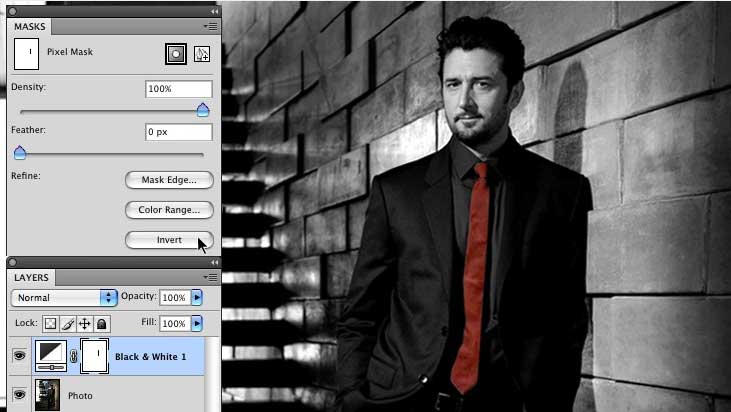
Task: Switch to the MASKS tab
Action: coord(30,27)
